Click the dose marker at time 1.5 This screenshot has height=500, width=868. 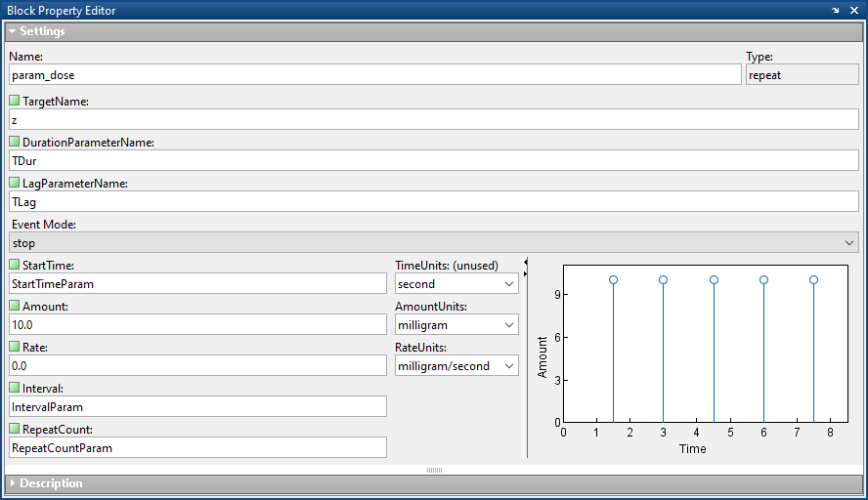613,280
